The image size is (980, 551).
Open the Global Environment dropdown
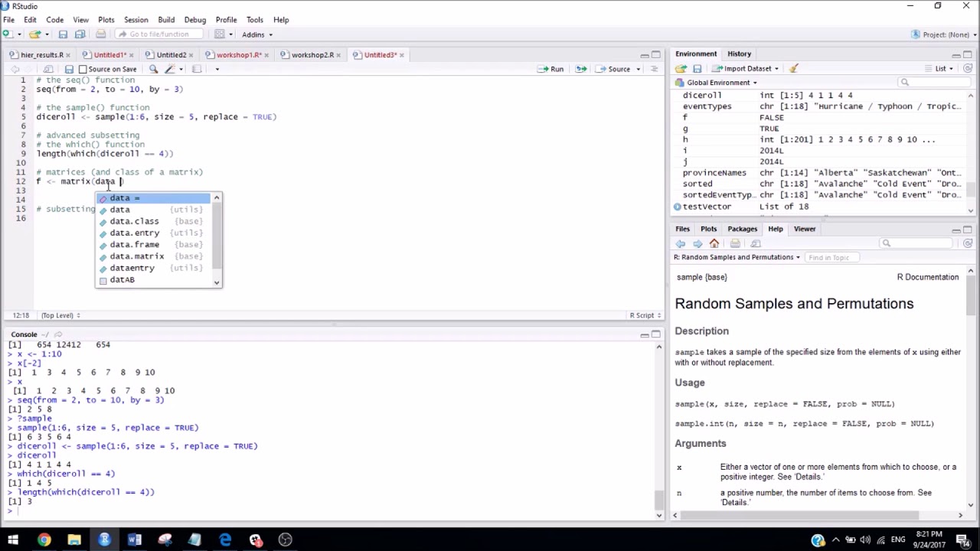716,83
